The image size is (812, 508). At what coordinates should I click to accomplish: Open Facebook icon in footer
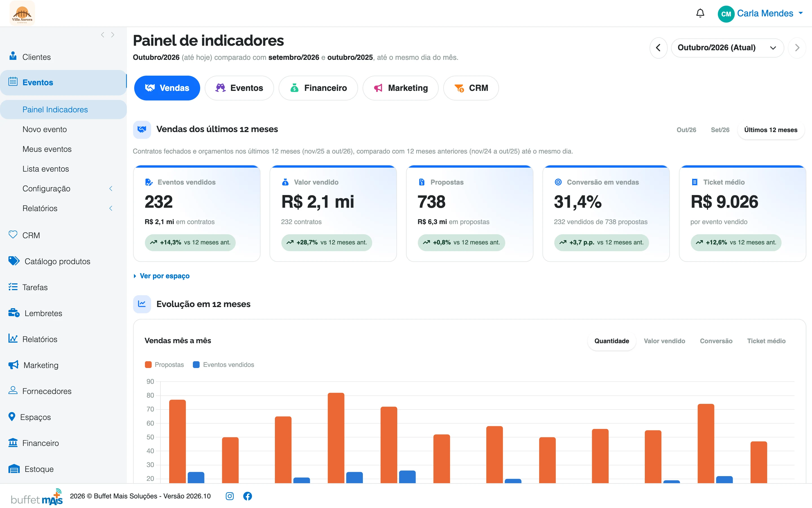coord(247,496)
